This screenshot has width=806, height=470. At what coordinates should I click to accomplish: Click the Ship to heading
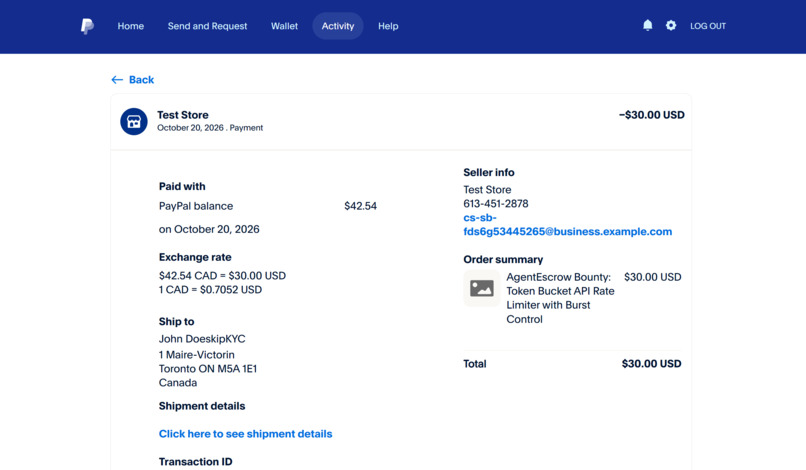pyautogui.click(x=176, y=321)
